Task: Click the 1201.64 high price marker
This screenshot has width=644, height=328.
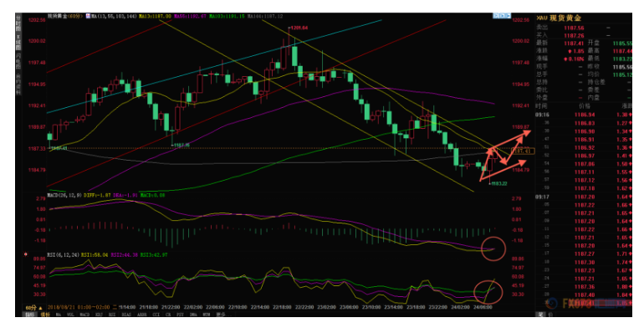Action: point(299,28)
